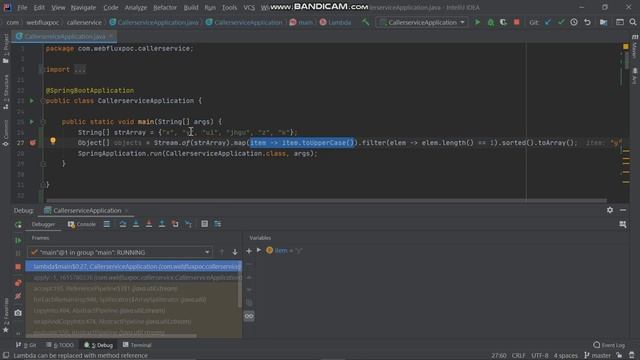640x360 pixels.
Task: Click Restore Layout icon at Debug panel right
Action: click(x=623, y=224)
